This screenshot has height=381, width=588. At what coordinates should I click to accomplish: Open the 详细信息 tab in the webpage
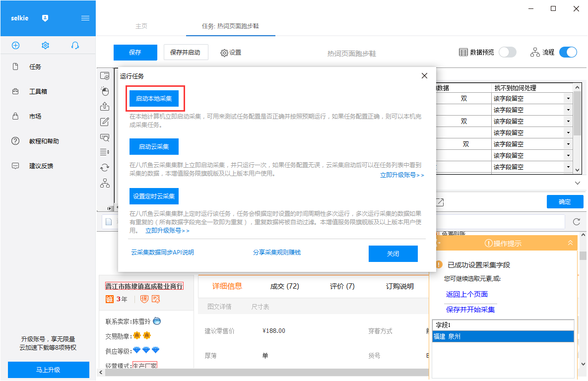tap(227, 286)
